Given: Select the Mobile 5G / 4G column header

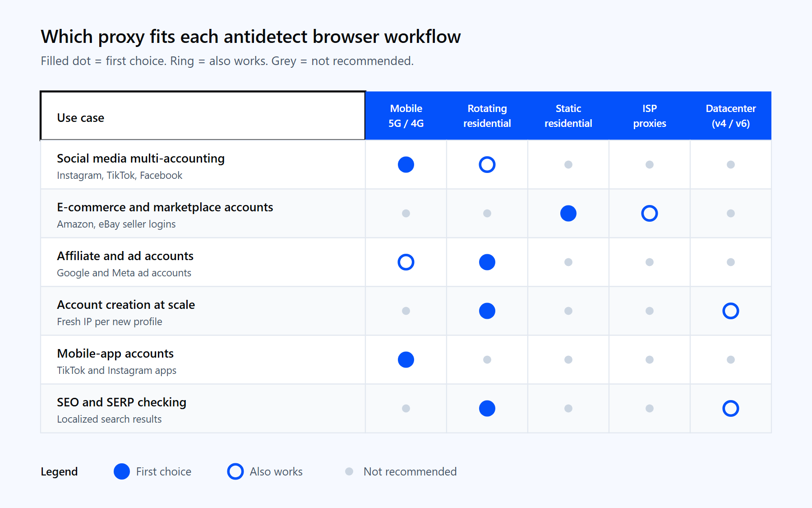Looking at the screenshot, I should [406, 116].
